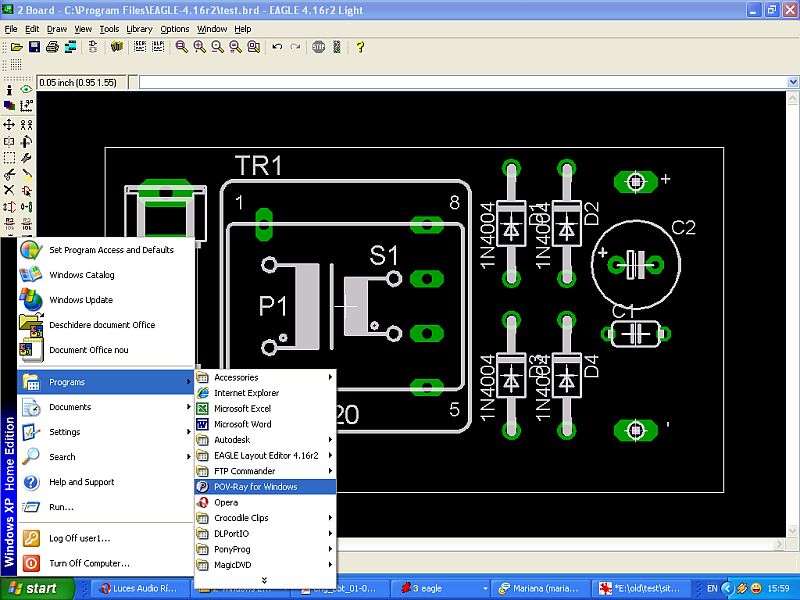Screen dimensions: 800x600
Task: Run a user program with the ULP icon
Action: click(x=158, y=47)
